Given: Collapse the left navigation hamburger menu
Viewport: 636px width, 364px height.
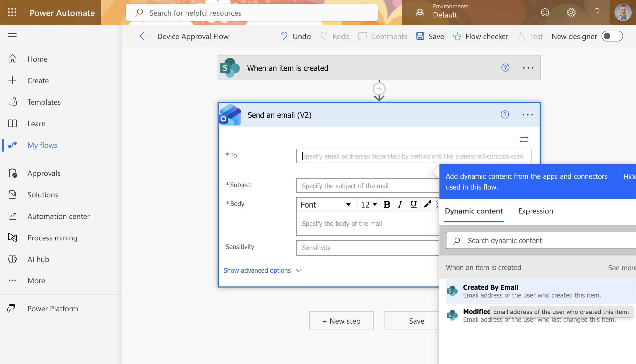Looking at the screenshot, I should [12, 36].
